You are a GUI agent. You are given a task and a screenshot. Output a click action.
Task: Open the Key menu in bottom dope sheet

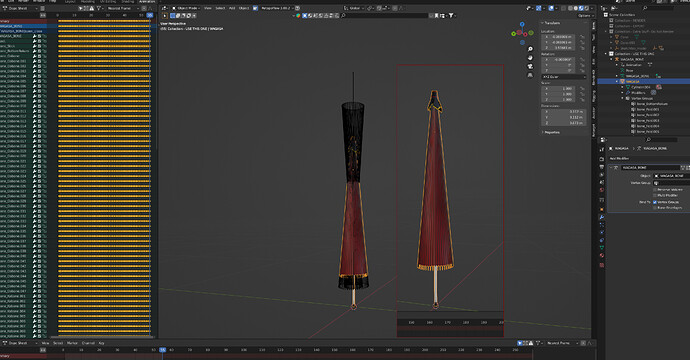[x=101, y=343]
